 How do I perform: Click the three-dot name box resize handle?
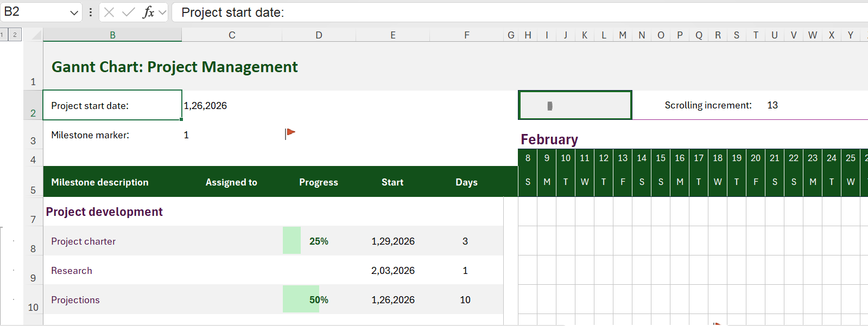90,12
